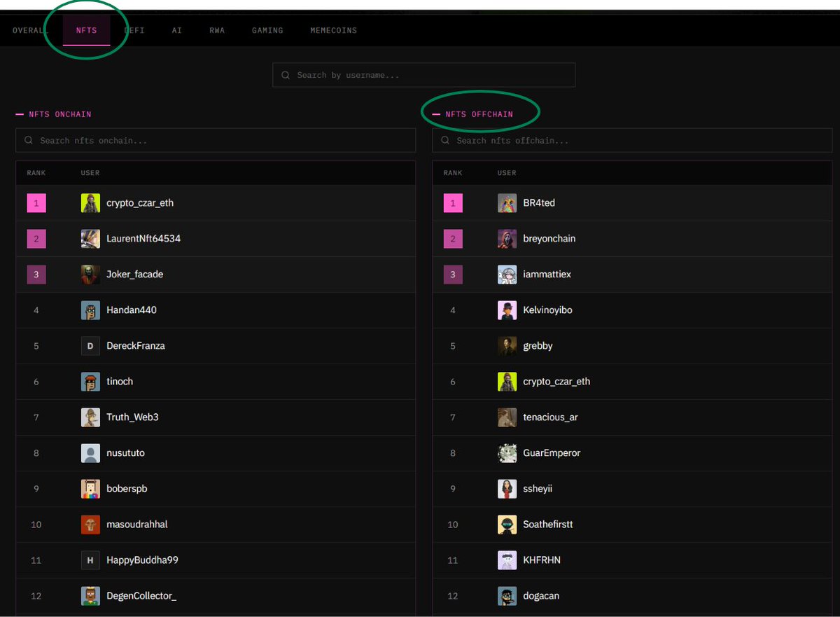The width and height of the screenshot is (840, 617).
Task: Select username DereckFranza
Action: (136, 346)
